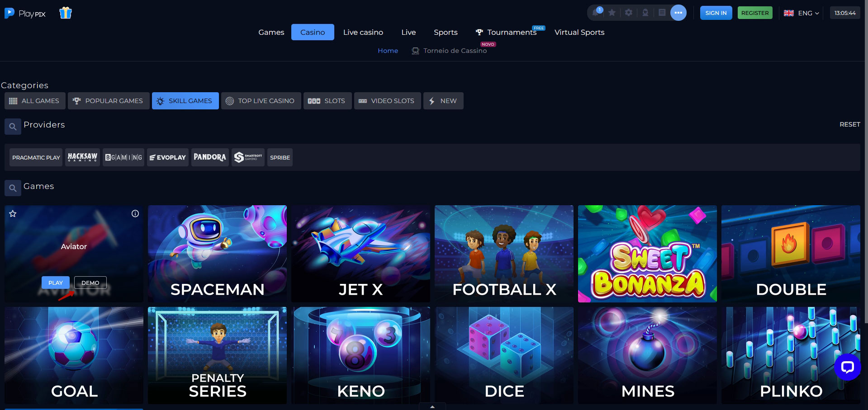The height and width of the screenshot is (410, 868).
Task: Click the three-dots more options button
Action: click(678, 13)
